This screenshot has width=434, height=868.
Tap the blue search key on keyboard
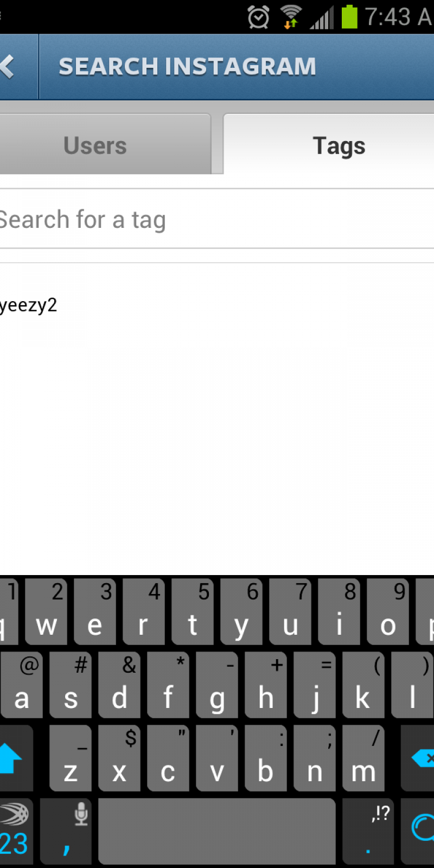tap(418, 831)
